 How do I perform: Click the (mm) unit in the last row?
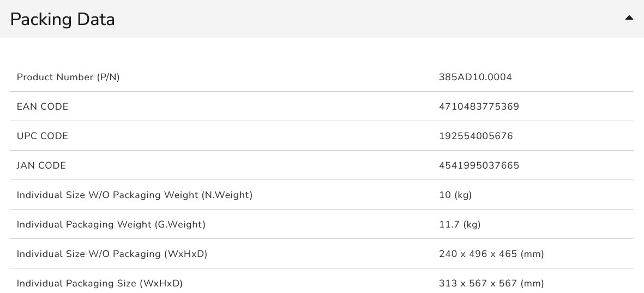(532, 284)
